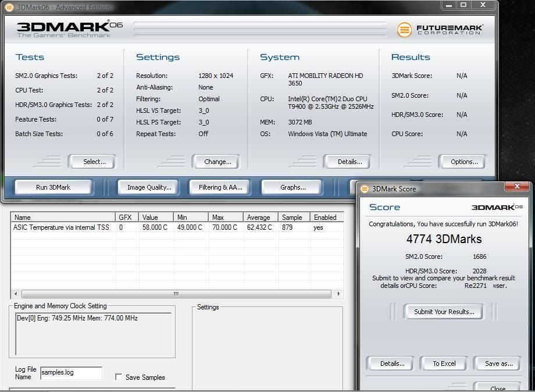Click the 'yes' enabled cell

pos(318,227)
